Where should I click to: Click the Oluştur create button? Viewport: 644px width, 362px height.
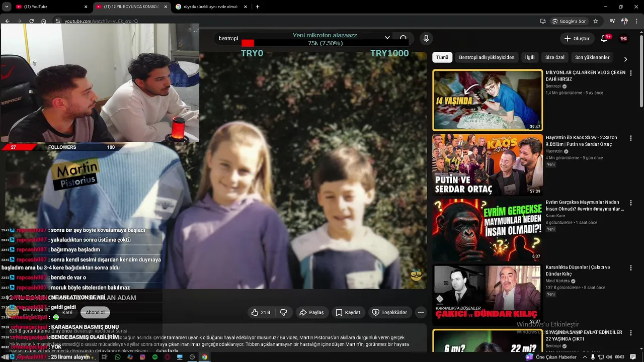[577, 39]
